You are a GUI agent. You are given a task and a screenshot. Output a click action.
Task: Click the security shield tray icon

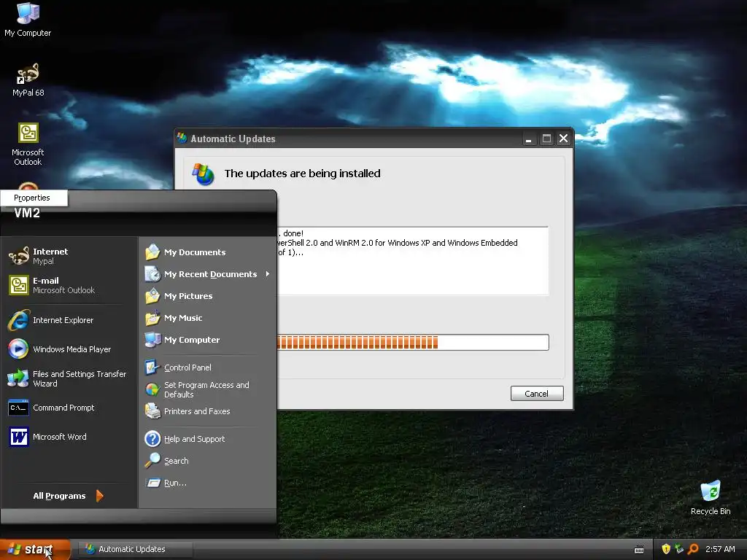tap(666, 549)
